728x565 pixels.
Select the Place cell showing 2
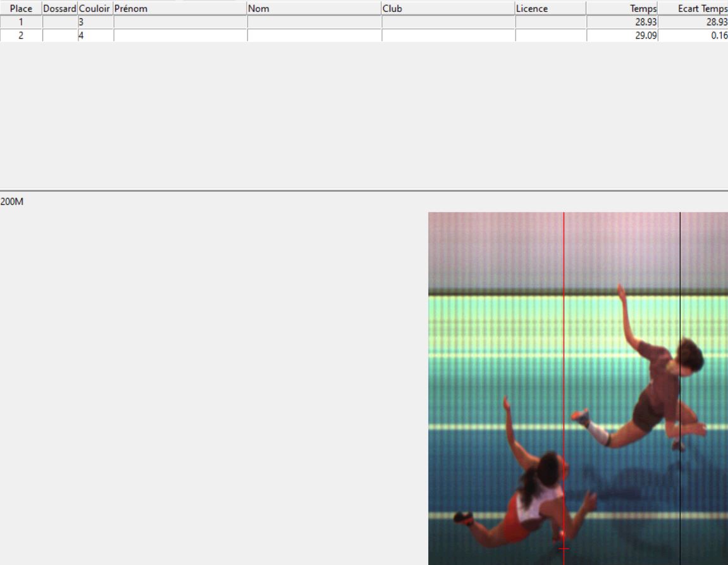coord(21,35)
